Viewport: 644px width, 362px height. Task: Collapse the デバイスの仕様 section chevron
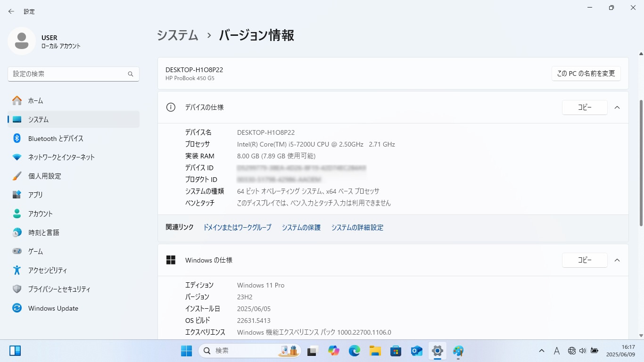point(617,107)
